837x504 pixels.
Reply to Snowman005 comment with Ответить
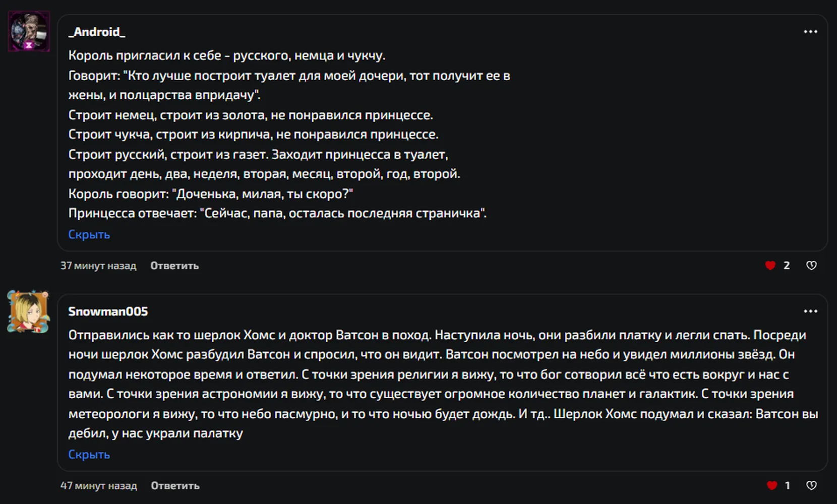[175, 485]
